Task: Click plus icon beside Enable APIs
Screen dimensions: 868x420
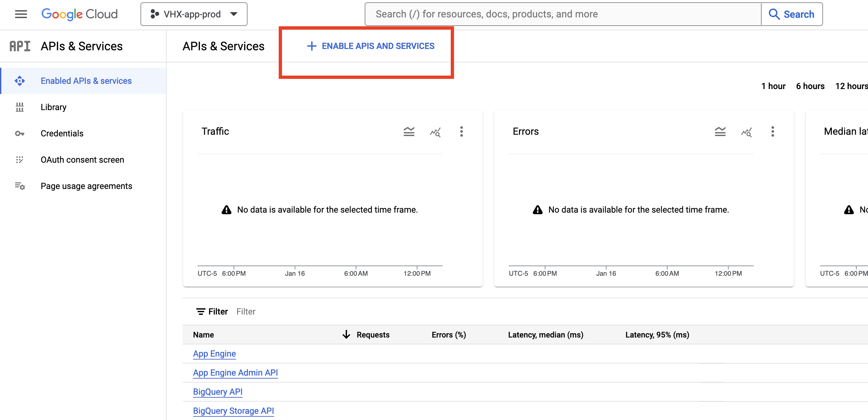Action: [312, 46]
